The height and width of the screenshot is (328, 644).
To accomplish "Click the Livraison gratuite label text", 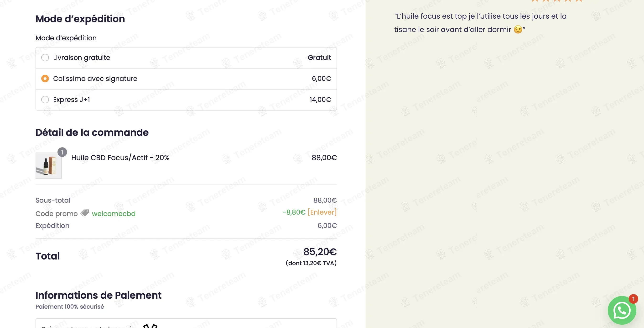I will coord(82,58).
